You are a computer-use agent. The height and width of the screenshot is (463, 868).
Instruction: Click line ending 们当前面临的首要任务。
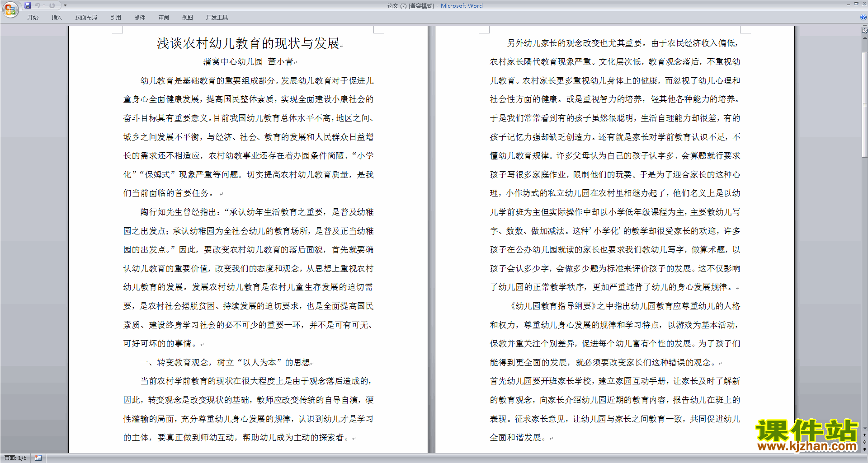pyautogui.click(x=170, y=193)
